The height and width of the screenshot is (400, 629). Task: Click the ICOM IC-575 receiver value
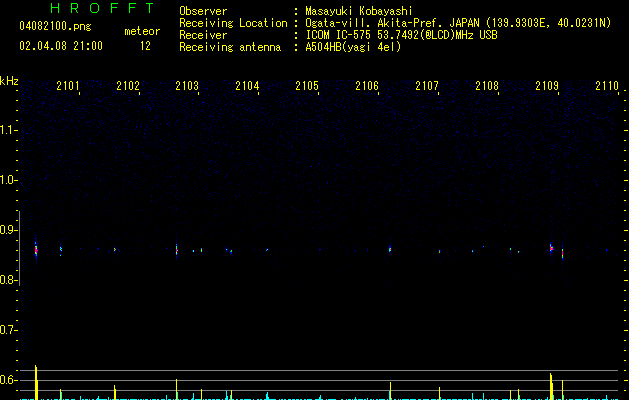[x=401, y=35]
